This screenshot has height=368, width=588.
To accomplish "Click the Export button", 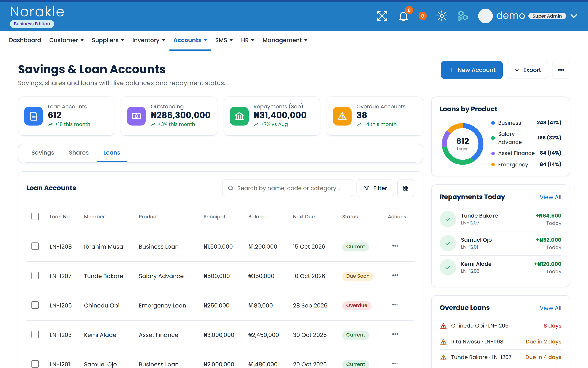I will pos(527,70).
